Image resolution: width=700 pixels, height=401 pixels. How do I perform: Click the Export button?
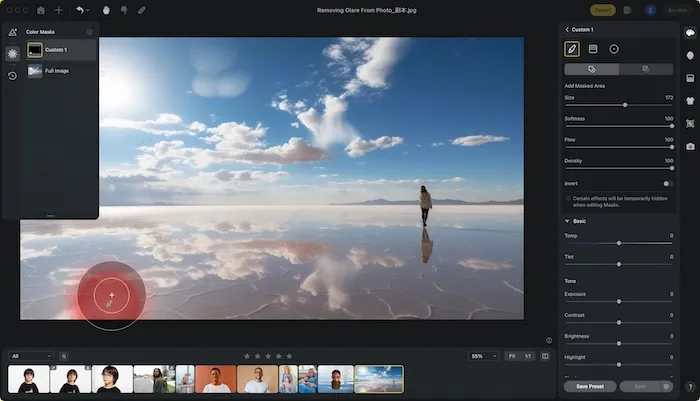[x=603, y=10]
